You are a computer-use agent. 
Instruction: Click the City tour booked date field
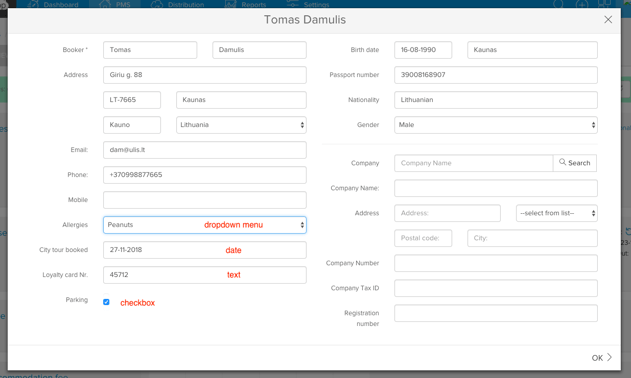204,250
